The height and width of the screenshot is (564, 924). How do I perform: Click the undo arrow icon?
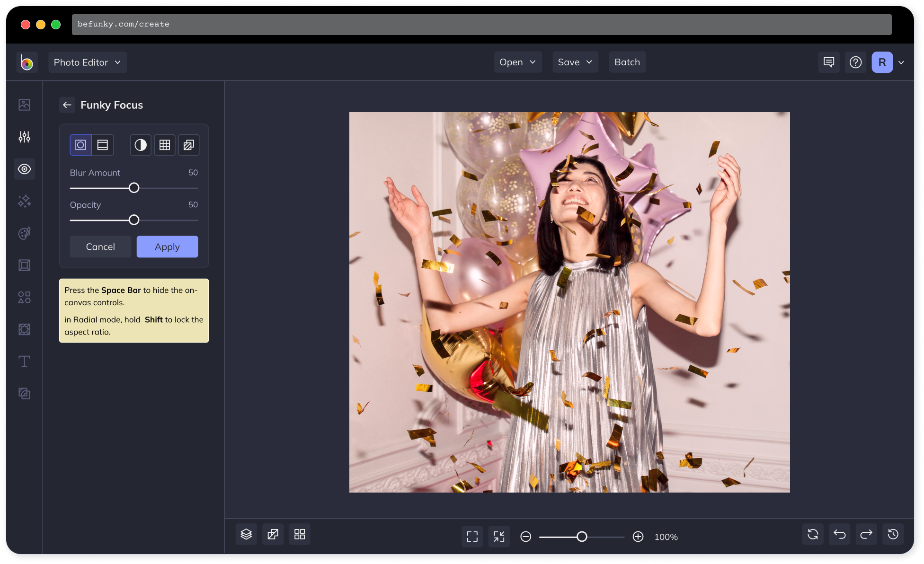(x=840, y=535)
